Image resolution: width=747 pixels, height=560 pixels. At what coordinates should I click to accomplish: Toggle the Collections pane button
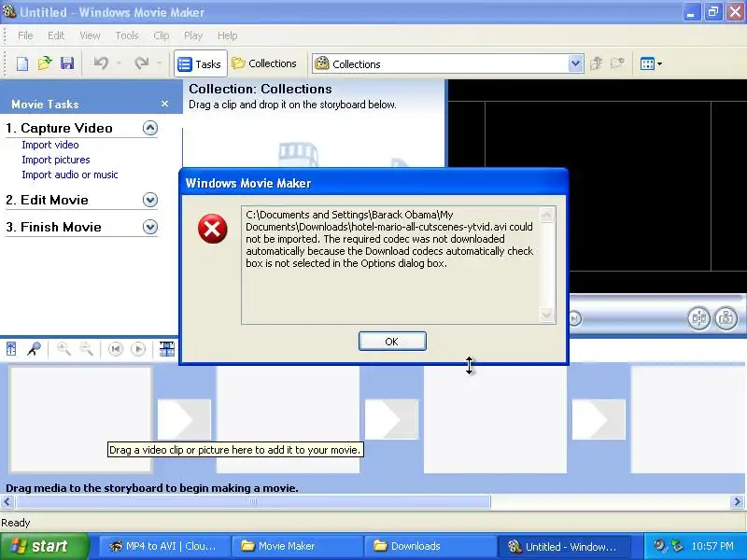[264, 63]
